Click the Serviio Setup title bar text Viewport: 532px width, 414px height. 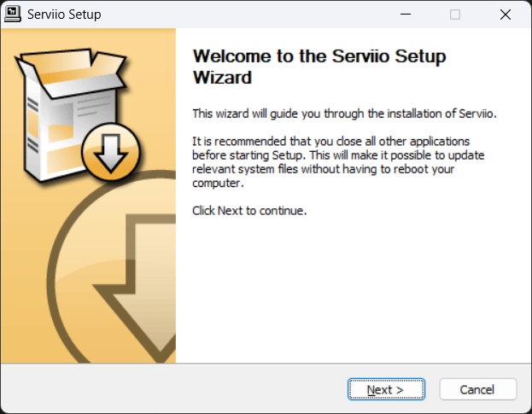[x=64, y=15]
